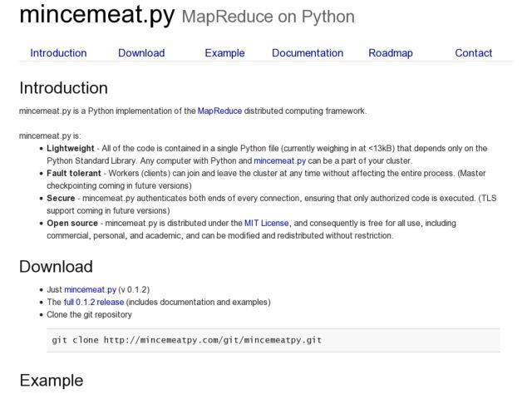This screenshot has height=399, width=532.
Task: Select the Example navigation menu item
Action: pos(224,53)
